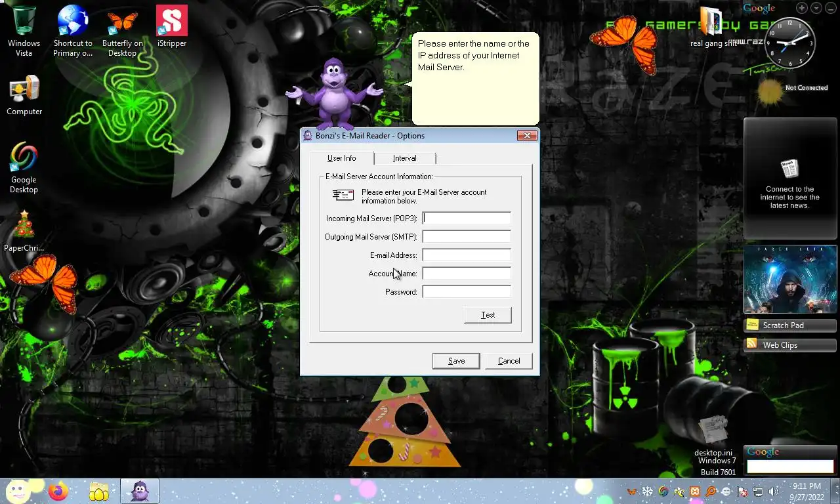The image size is (840, 504).
Task: Click the Incoming Mail Server (POP3) field
Action: click(x=467, y=219)
